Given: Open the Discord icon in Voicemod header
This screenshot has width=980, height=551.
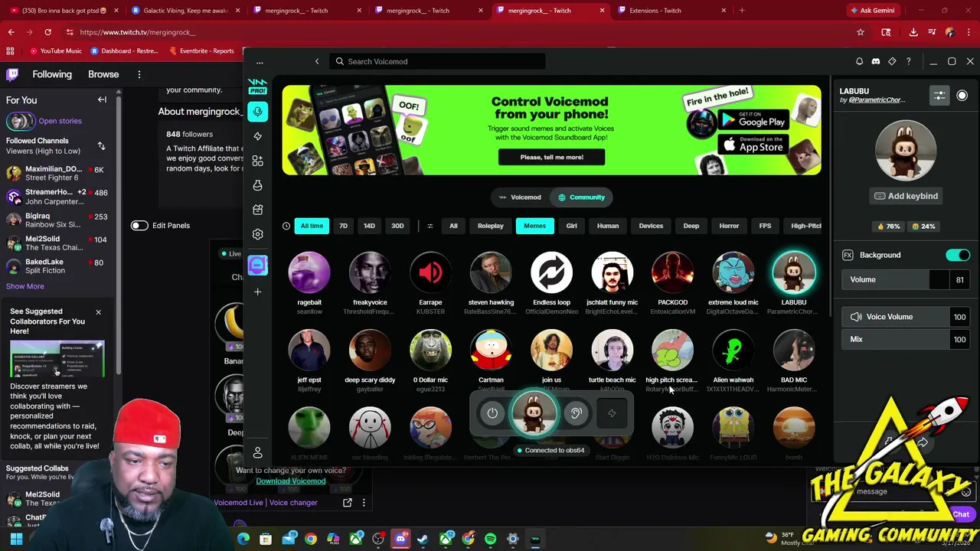Looking at the screenshot, I should coord(876,61).
